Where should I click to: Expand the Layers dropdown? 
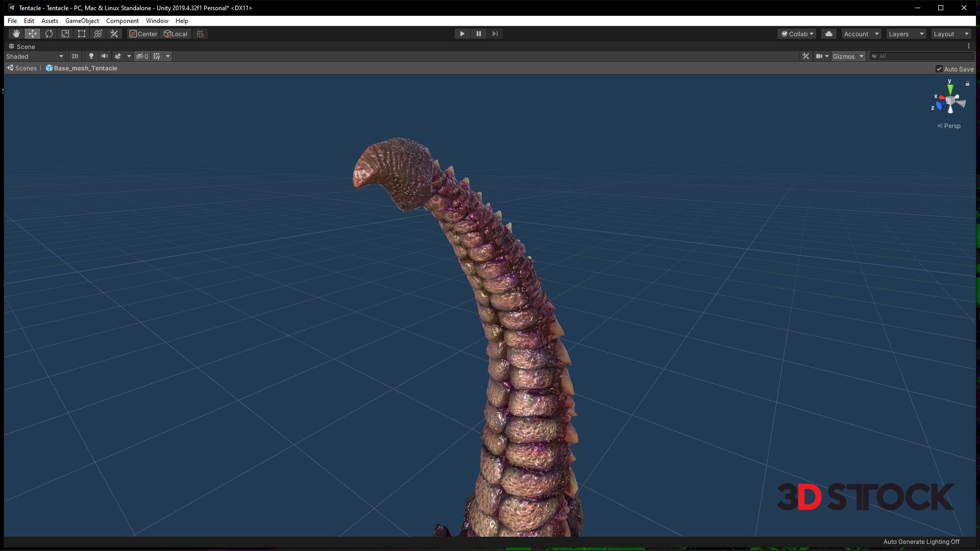tap(906, 34)
